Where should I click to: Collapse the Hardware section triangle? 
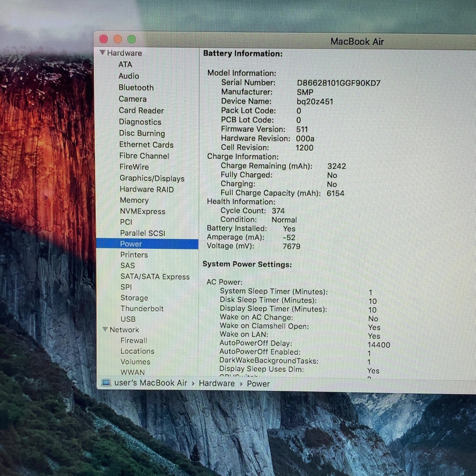click(102, 53)
